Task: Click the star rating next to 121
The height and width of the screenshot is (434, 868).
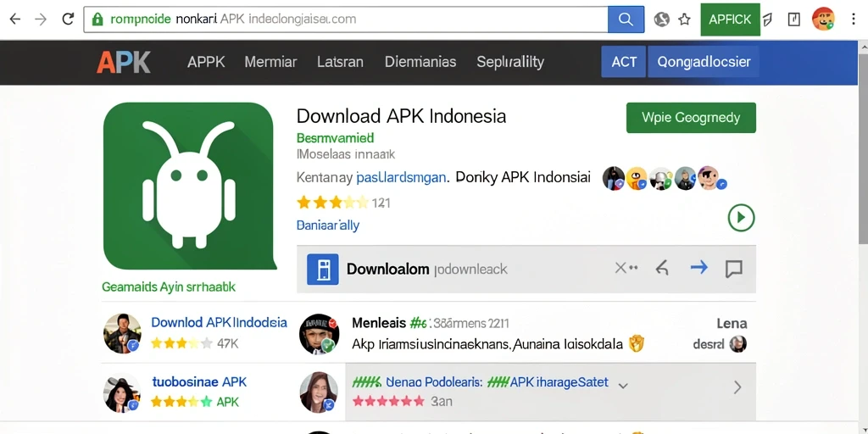Action: coord(332,203)
